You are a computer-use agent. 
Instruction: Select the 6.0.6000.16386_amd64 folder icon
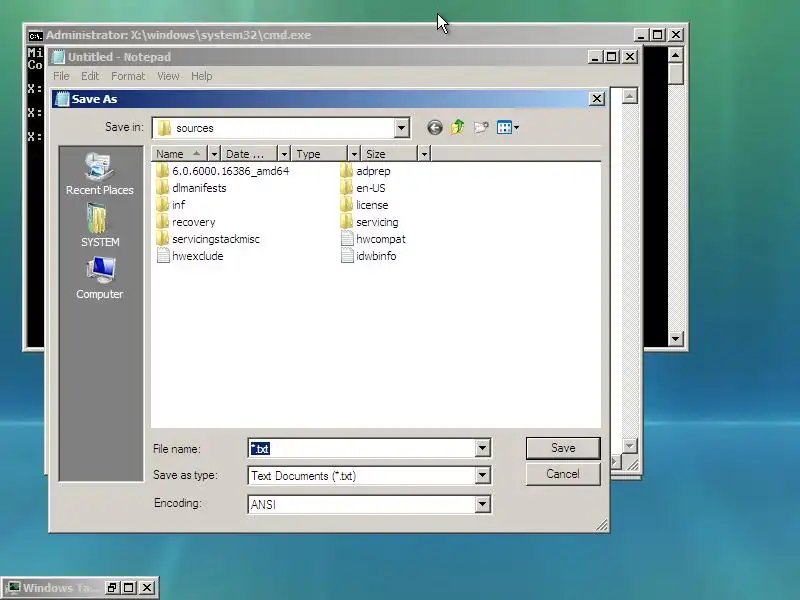[x=163, y=170]
